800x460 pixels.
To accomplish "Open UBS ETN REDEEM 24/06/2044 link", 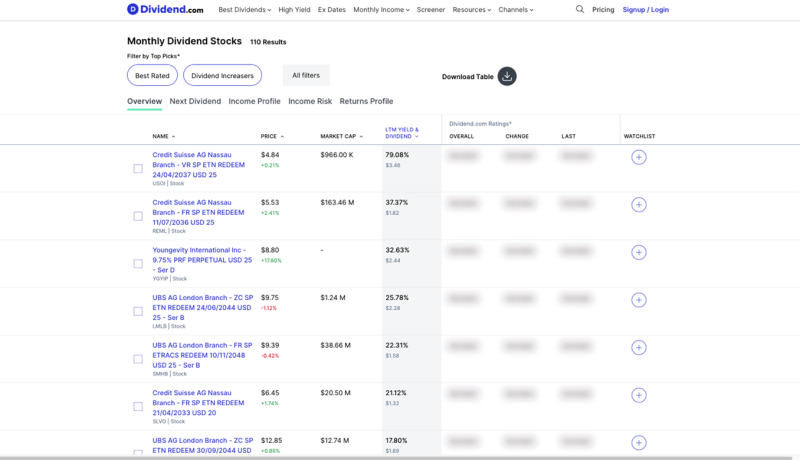I will (x=203, y=308).
